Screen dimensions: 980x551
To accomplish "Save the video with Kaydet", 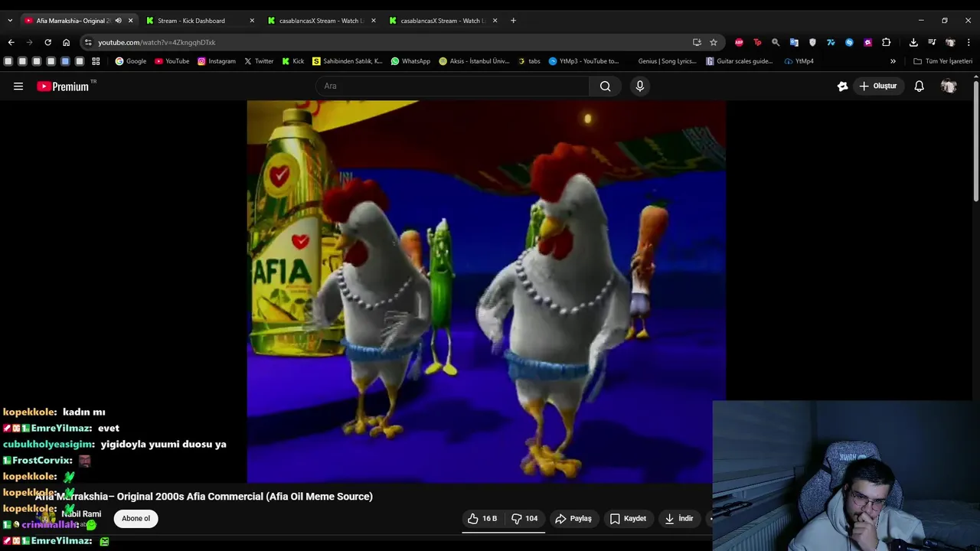I will click(x=628, y=519).
